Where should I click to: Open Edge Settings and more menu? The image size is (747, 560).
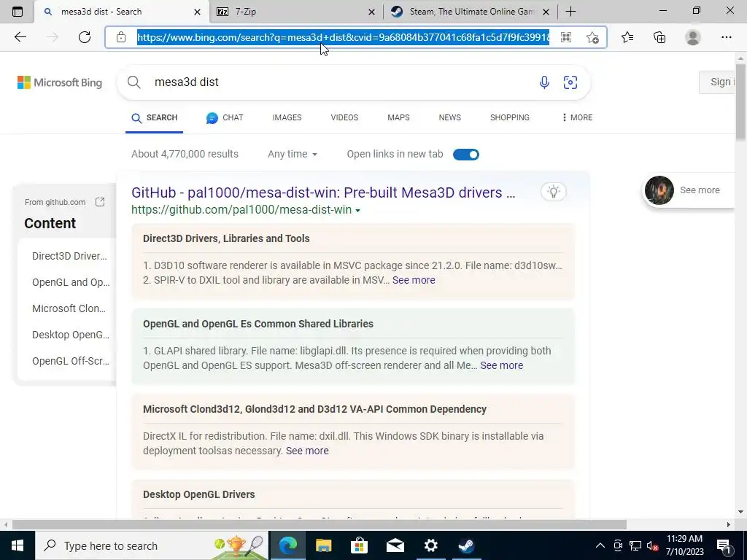[726, 37]
